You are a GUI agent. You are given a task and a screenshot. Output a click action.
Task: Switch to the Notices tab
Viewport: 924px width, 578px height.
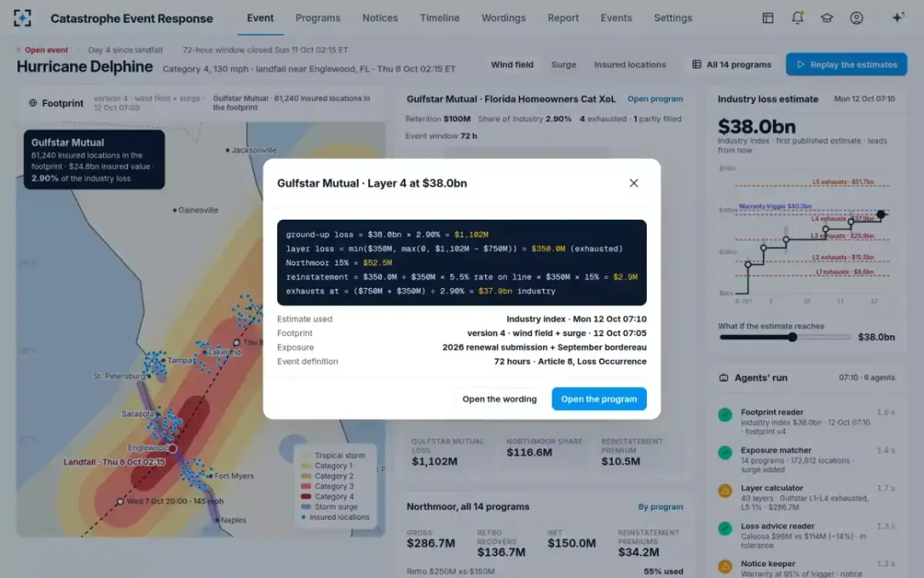[x=380, y=18]
